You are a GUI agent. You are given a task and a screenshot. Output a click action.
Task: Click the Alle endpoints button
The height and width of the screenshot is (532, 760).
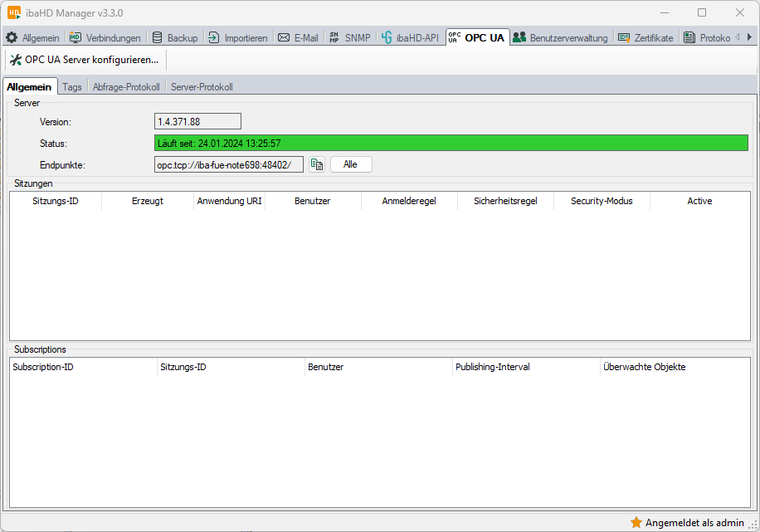(351, 164)
